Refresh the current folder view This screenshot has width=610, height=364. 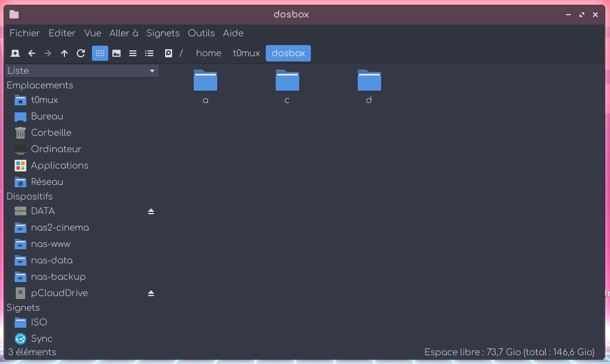(81, 53)
